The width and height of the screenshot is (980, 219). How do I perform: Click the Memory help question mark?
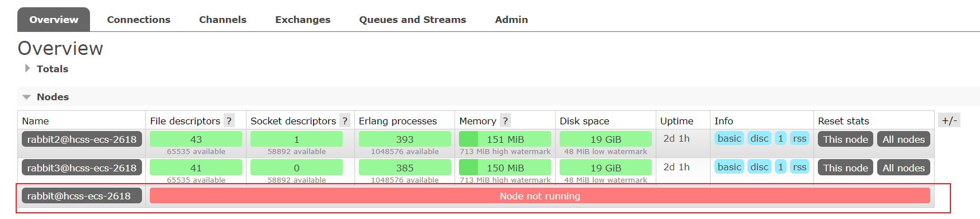tap(505, 121)
